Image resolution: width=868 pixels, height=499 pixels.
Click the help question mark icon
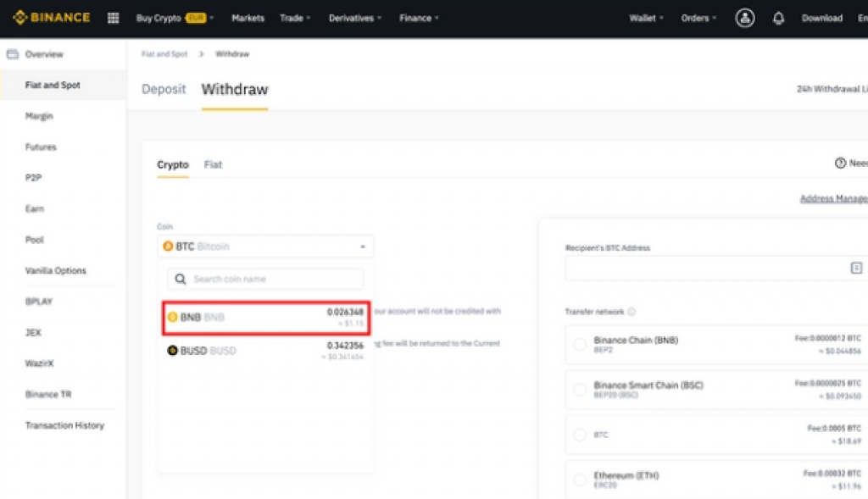pos(840,163)
